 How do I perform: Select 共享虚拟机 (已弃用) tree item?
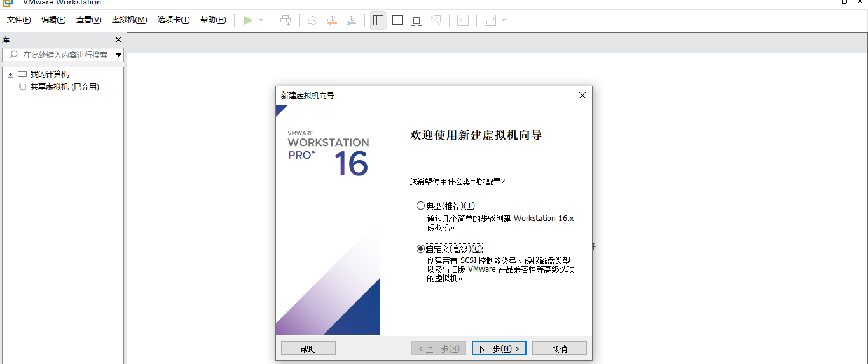pos(65,87)
